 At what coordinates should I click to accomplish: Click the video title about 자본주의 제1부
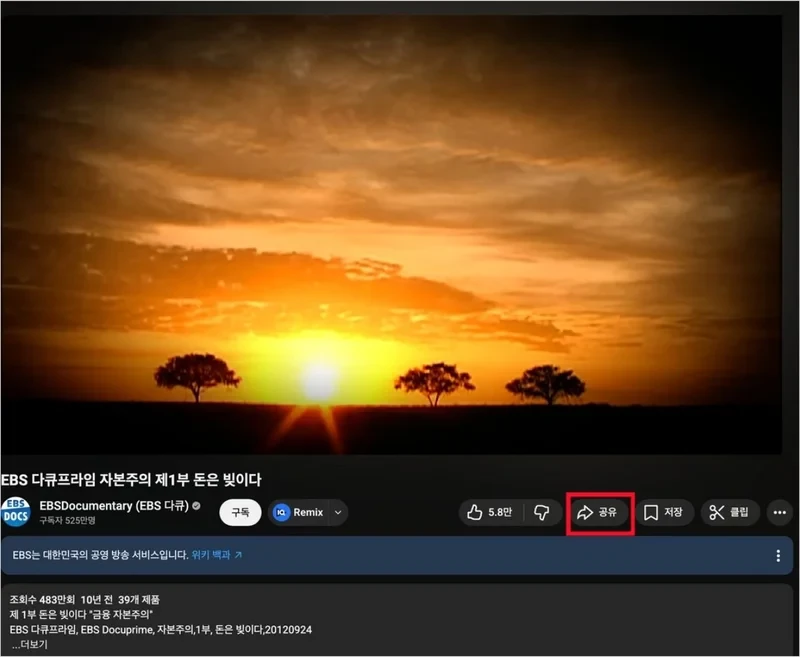tap(138, 478)
